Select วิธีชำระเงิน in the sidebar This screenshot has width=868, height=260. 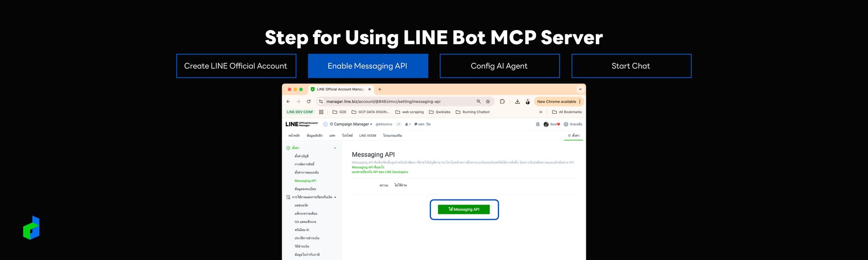302,246
